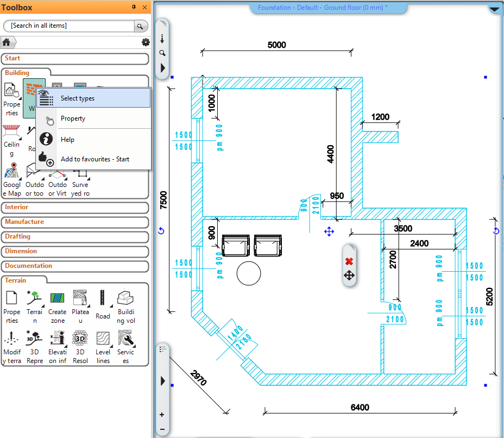The image size is (504, 438).
Task: Click the Toolbox home icon
Action: pyautogui.click(x=7, y=42)
